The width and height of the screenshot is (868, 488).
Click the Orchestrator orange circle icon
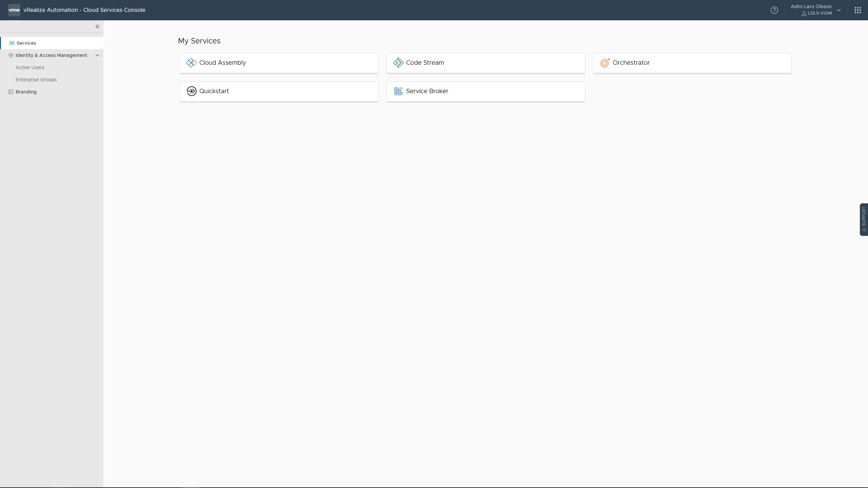tap(605, 63)
